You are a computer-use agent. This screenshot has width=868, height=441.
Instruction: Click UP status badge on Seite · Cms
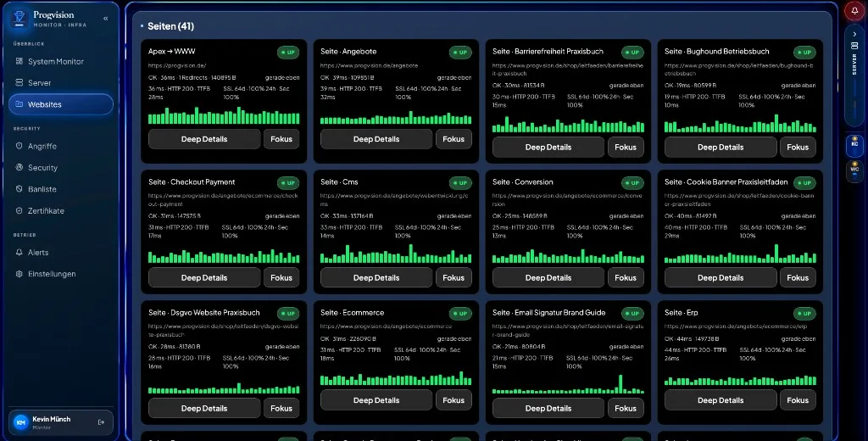(x=460, y=183)
